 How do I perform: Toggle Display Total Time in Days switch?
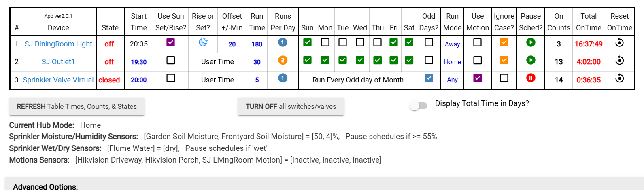click(x=419, y=106)
